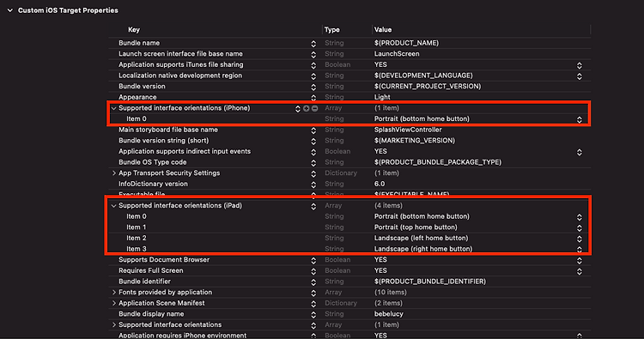Open key stepper for Application supports iTunes file sharing
This screenshot has width=644, height=339.
pyautogui.click(x=313, y=65)
